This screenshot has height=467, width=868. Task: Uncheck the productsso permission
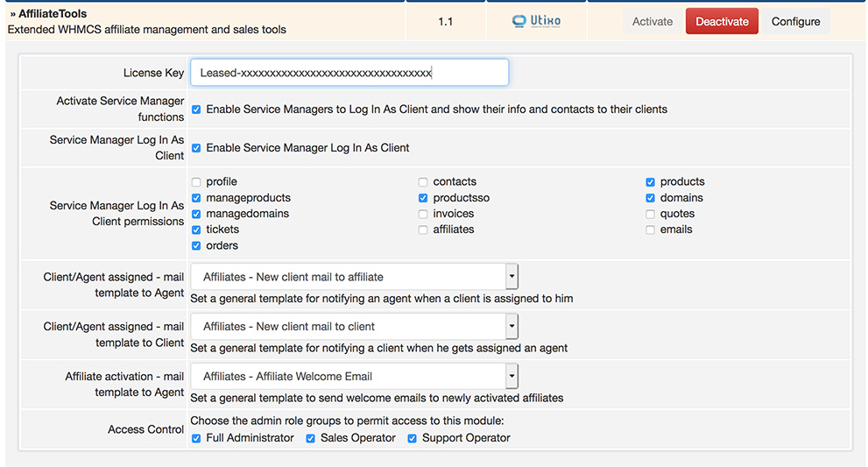pyautogui.click(x=423, y=198)
